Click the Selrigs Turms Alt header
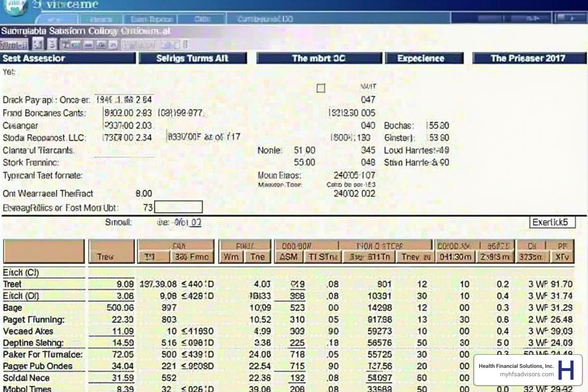Viewport: 588px width, 392px height. pos(193,58)
